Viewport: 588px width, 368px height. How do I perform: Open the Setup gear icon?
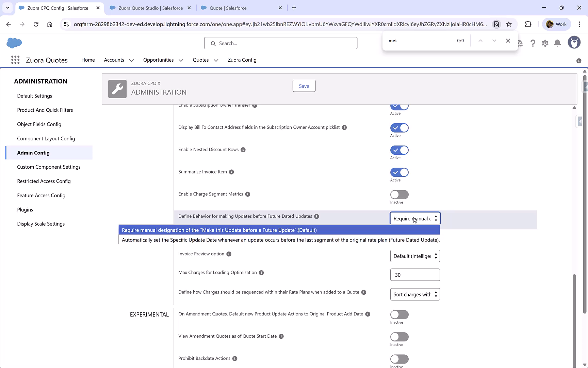545,43
